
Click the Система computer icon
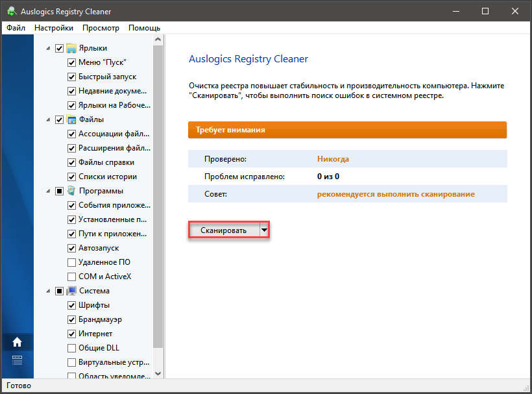point(71,291)
